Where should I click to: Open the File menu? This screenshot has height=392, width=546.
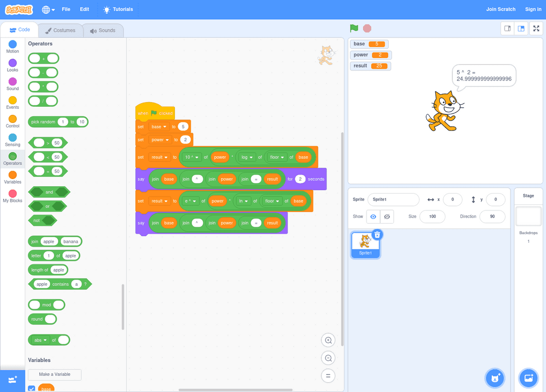tap(66, 10)
